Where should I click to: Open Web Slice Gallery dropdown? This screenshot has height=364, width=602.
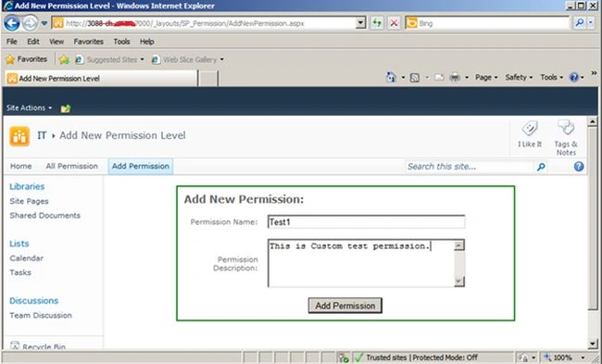[x=188, y=59]
